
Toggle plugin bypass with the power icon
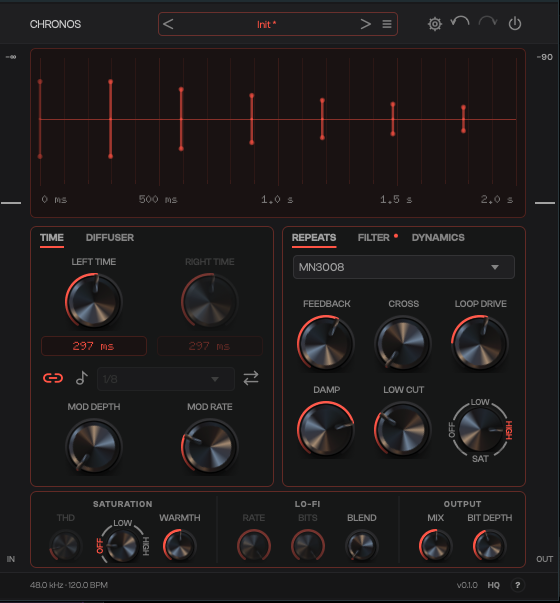pos(515,24)
